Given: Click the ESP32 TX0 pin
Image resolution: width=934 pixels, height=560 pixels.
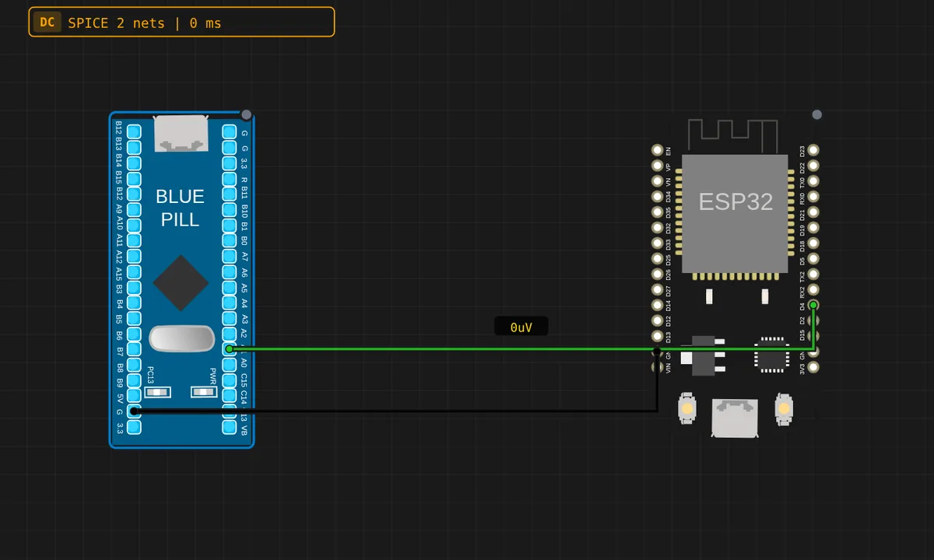Looking at the screenshot, I should [813, 180].
